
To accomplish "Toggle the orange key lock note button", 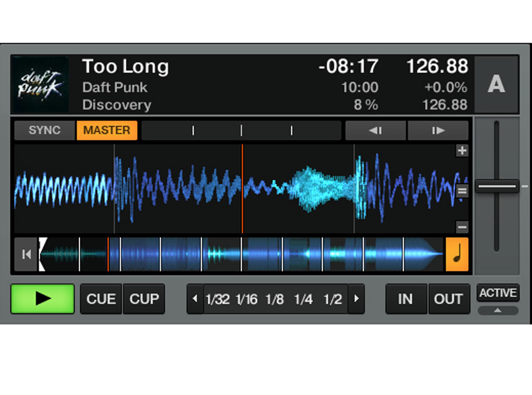I will coord(457,254).
